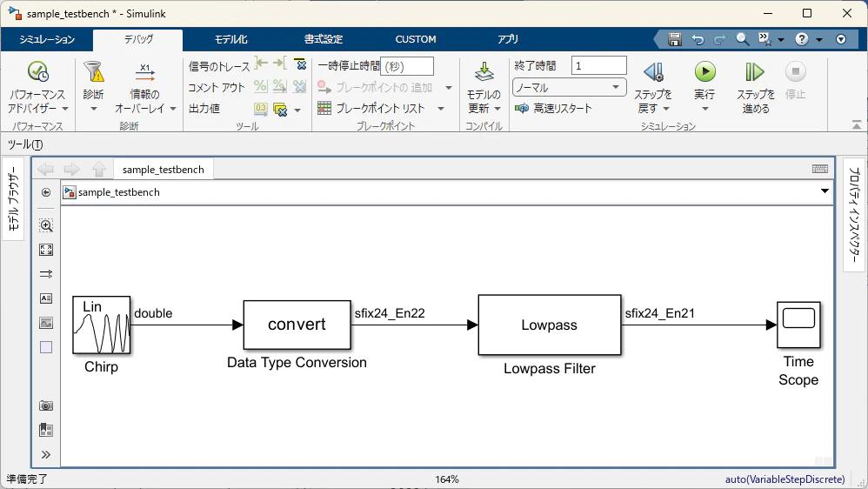Image resolution: width=868 pixels, height=489 pixels.
Task: Click the Update Model compile icon
Action: [x=484, y=72]
